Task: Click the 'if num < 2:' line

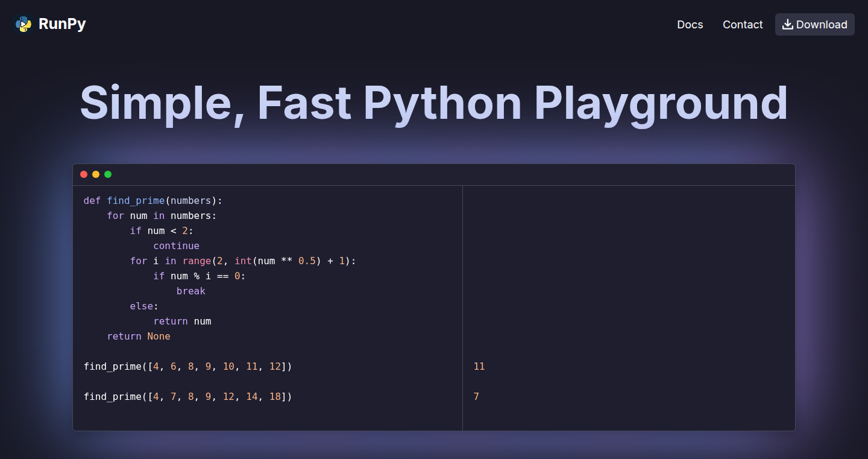Action: [x=162, y=230]
